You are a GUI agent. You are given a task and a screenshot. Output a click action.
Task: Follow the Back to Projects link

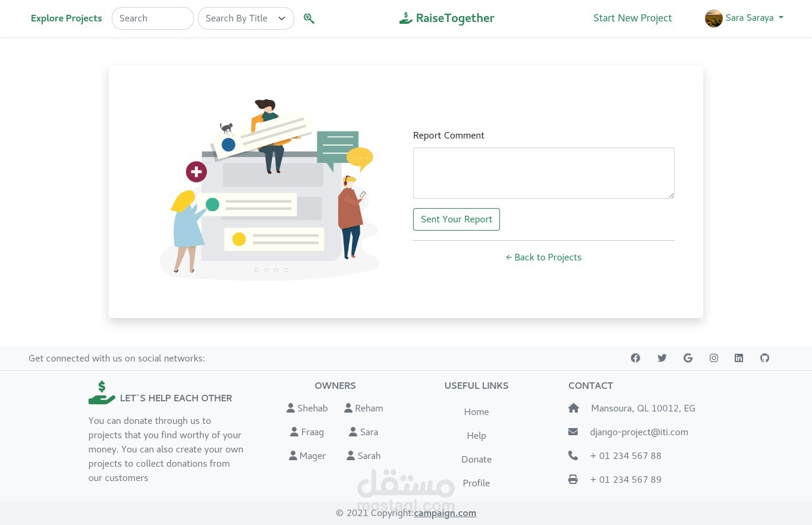tap(543, 257)
